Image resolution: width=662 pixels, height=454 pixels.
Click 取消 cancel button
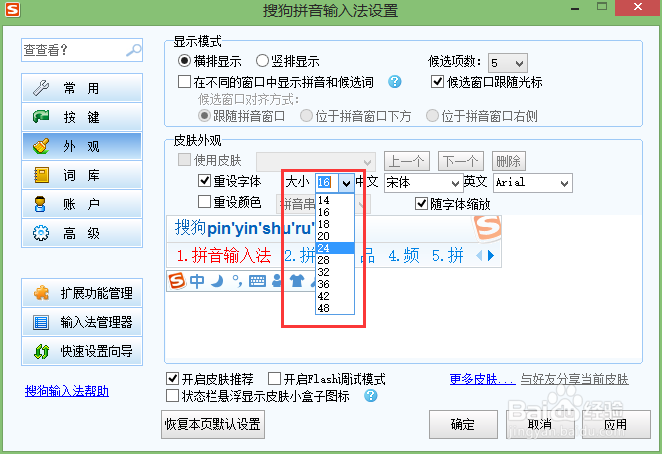540,424
